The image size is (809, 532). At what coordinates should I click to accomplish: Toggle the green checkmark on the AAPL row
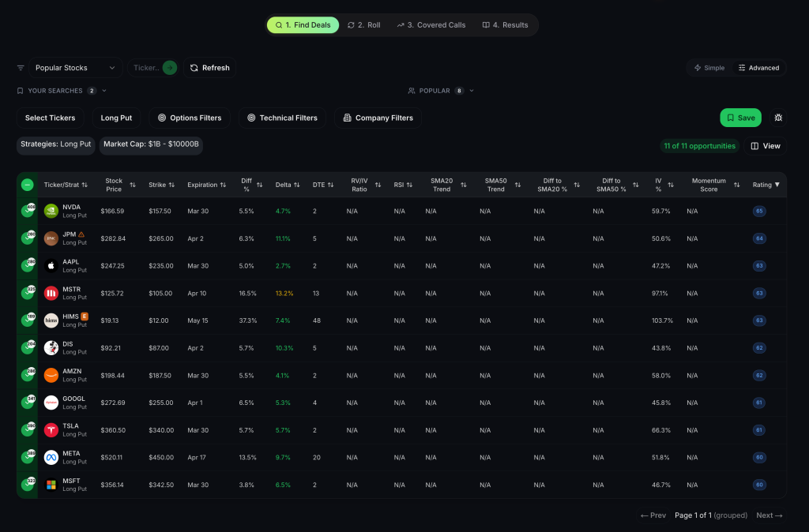[x=26, y=265]
